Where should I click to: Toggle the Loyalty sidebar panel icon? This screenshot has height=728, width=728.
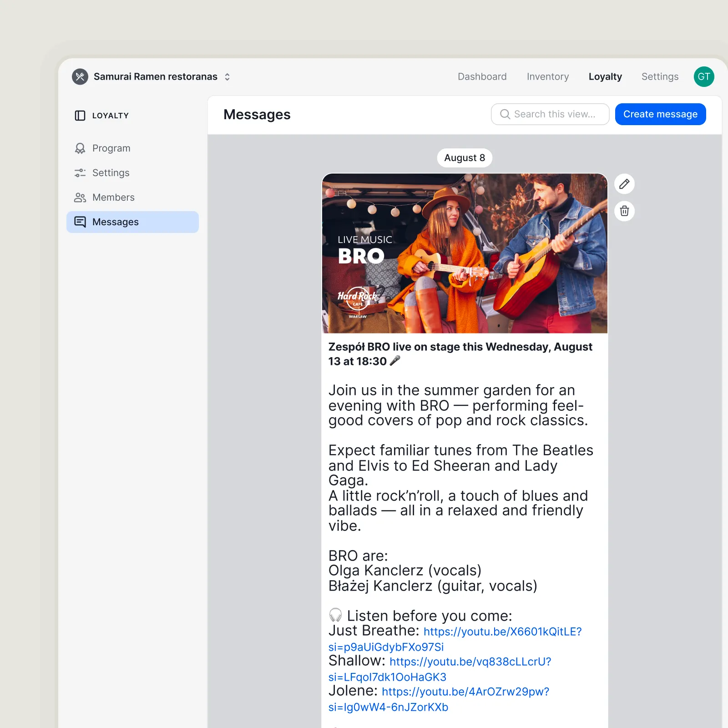pyautogui.click(x=80, y=116)
